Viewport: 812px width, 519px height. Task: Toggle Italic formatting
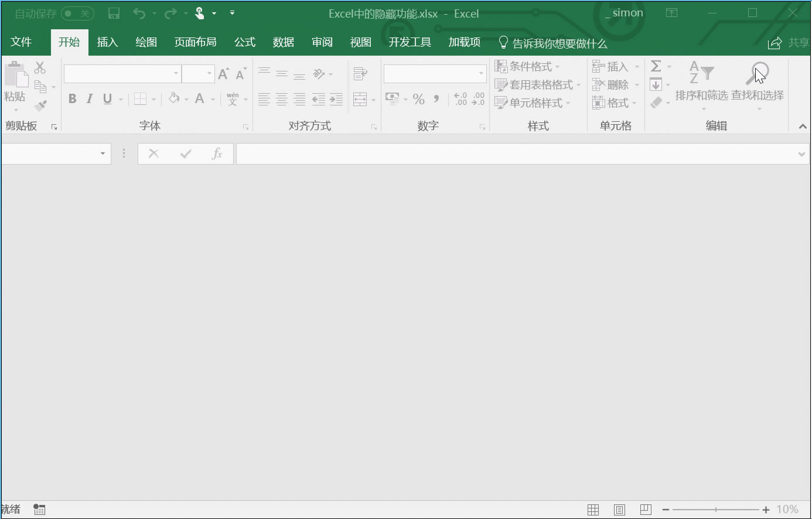point(89,98)
